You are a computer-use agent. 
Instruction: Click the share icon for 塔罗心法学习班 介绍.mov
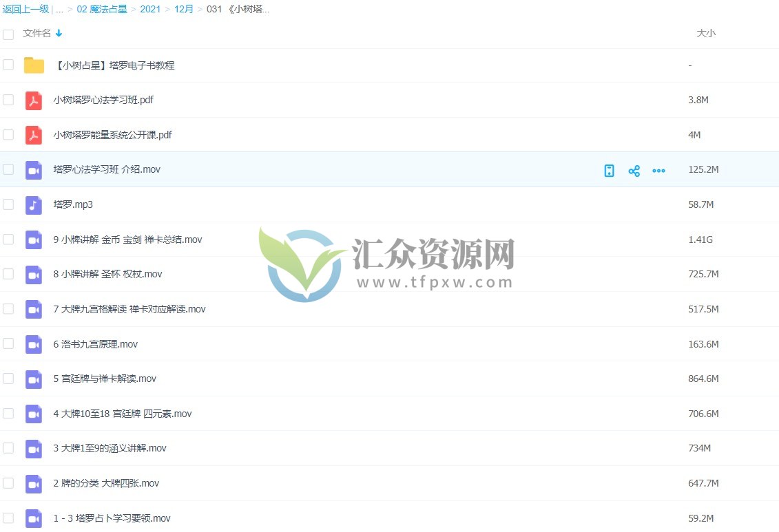click(634, 170)
